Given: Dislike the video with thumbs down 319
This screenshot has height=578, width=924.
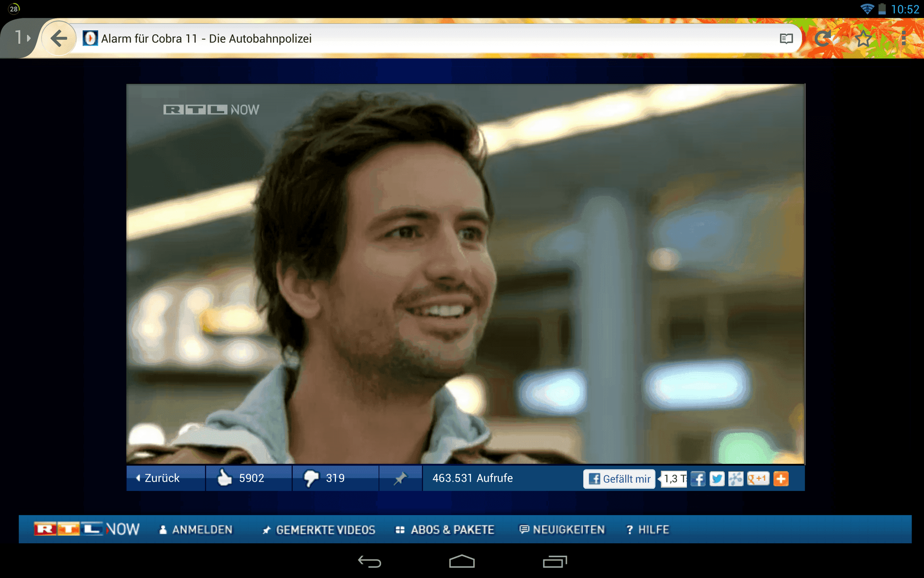Looking at the screenshot, I should coord(335,478).
